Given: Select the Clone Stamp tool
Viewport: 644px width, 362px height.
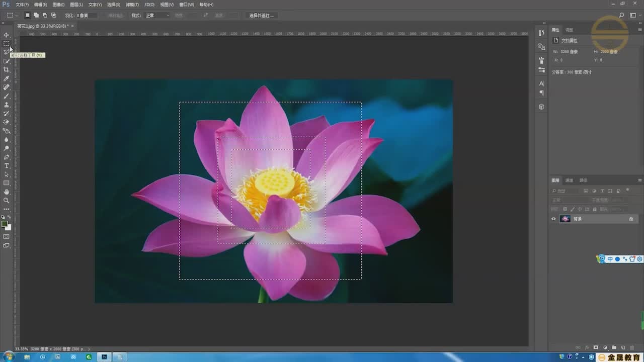Looking at the screenshot, I should [7, 105].
